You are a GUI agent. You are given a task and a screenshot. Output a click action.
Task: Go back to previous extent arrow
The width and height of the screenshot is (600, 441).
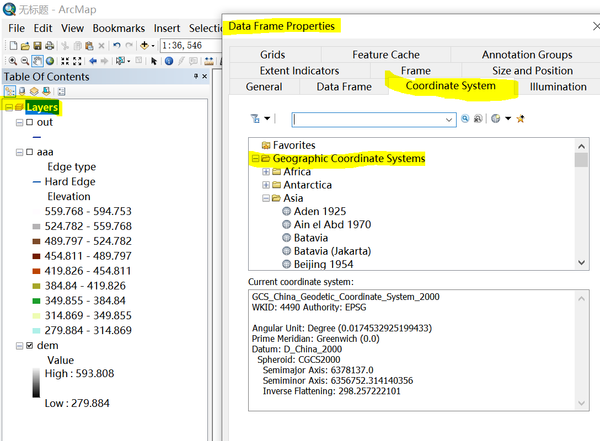point(95,61)
